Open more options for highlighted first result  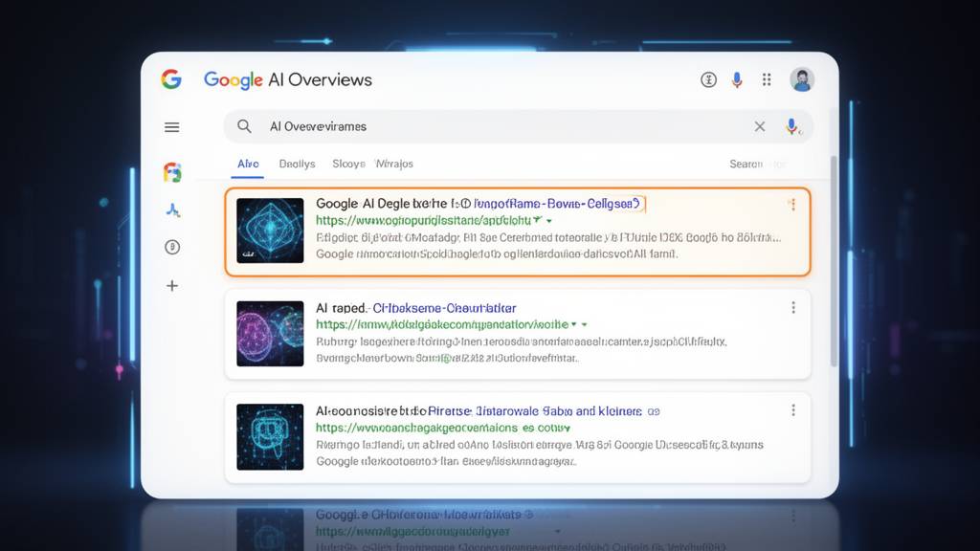792,205
